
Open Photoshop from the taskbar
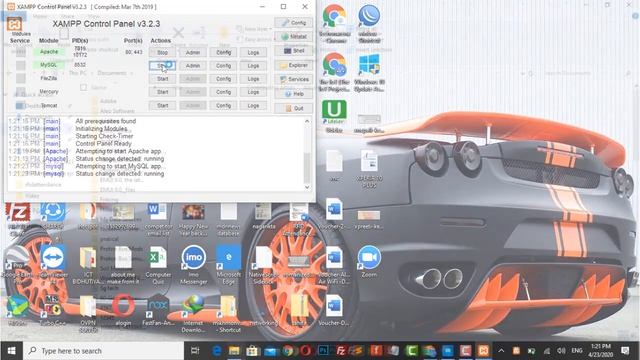[x=323, y=351]
